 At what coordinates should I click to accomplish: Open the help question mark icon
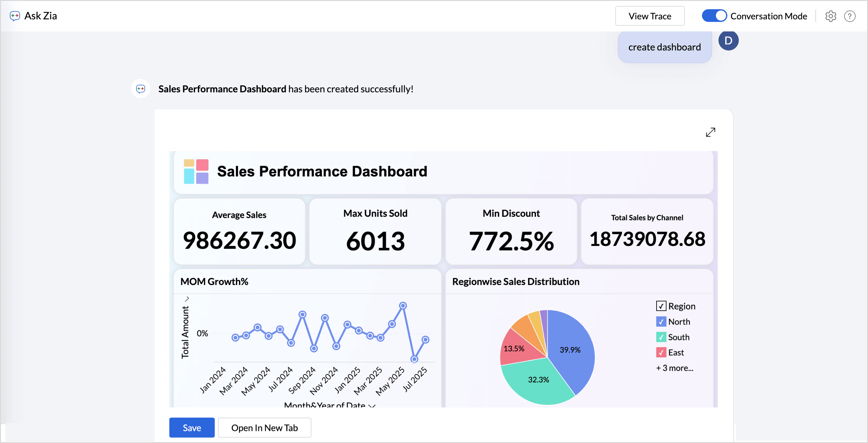(x=850, y=16)
